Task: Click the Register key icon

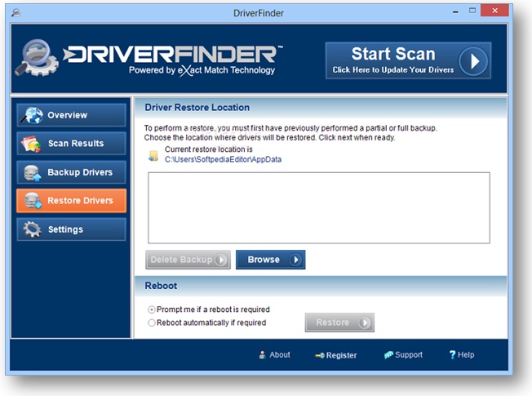Action: 320,356
